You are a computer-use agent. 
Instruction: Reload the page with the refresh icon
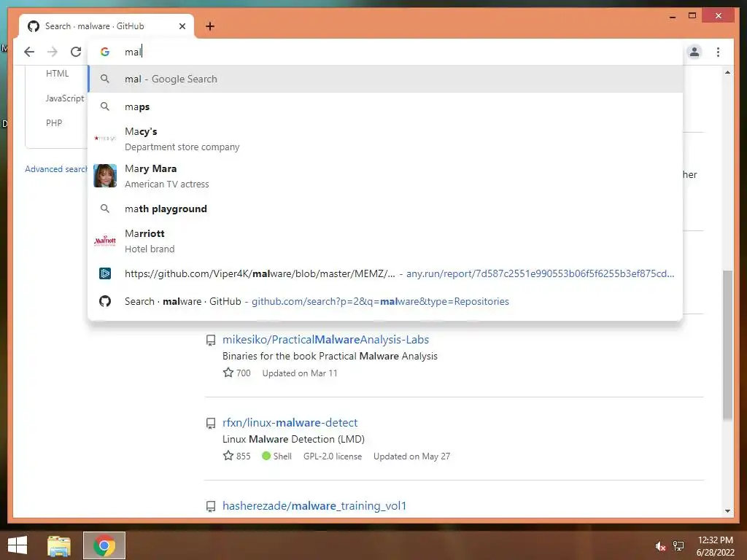[x=76, y=52]
